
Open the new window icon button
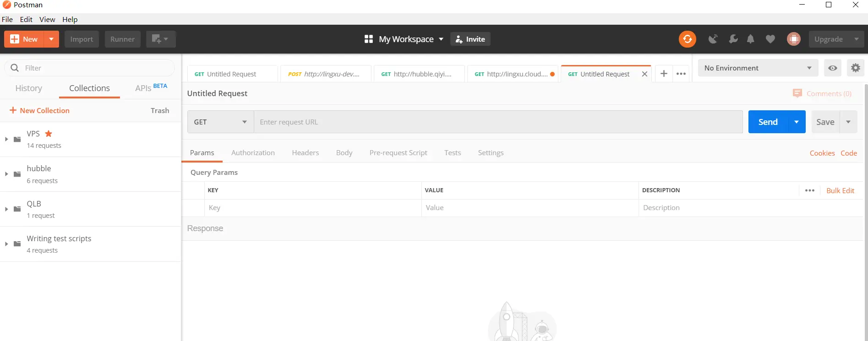161,39
